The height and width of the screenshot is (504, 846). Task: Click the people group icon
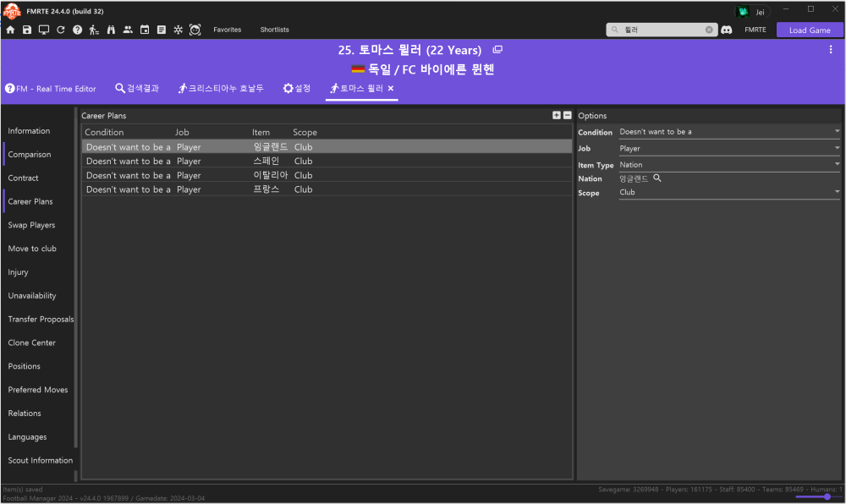coord(128,30)
